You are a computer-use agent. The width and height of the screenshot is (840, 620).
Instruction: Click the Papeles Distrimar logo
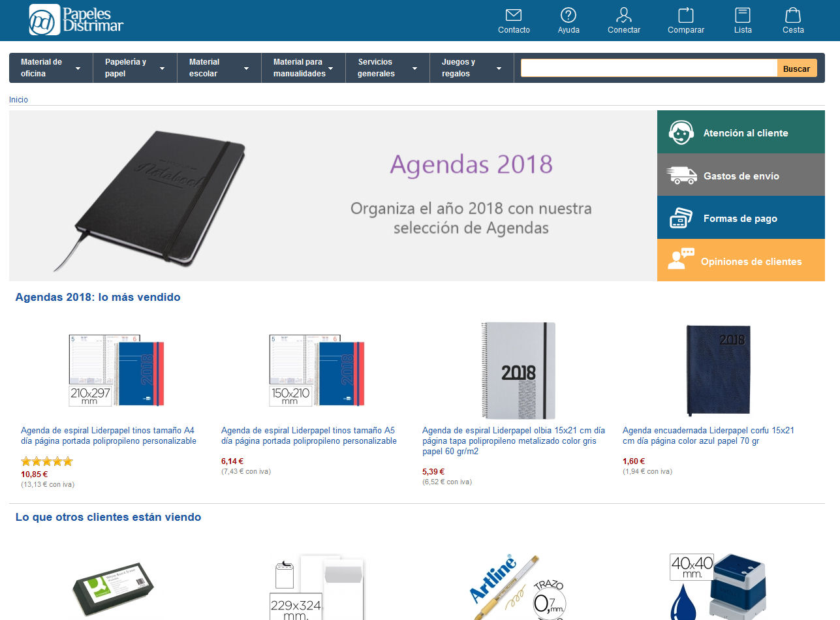76,20
